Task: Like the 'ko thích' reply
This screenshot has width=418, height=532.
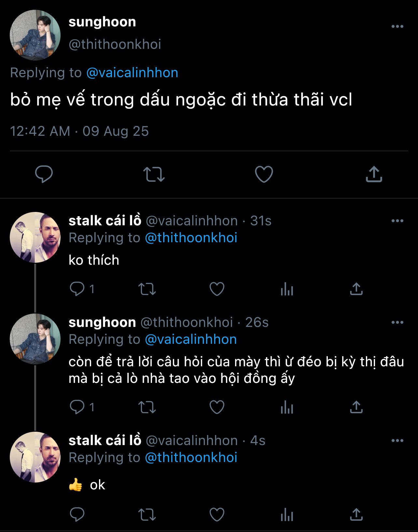Action: click(x=217, y=289)
